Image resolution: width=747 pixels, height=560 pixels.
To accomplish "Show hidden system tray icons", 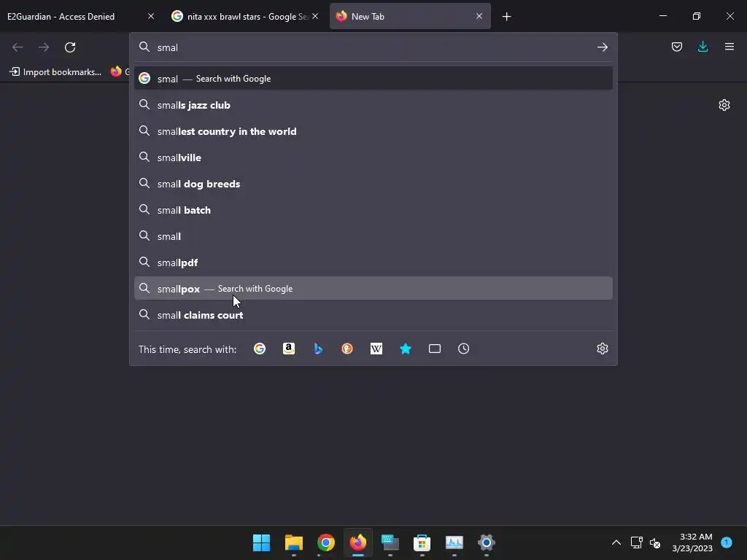I will [x=616, y=542].
